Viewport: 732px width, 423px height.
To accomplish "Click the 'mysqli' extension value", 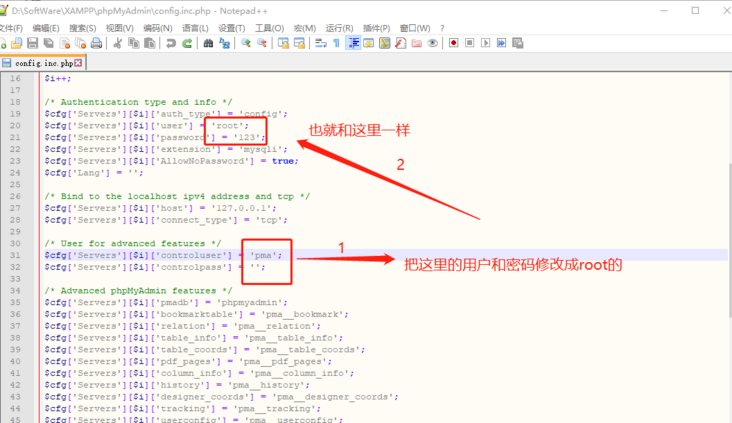I will pyautogui.click(x=261, y=149).
